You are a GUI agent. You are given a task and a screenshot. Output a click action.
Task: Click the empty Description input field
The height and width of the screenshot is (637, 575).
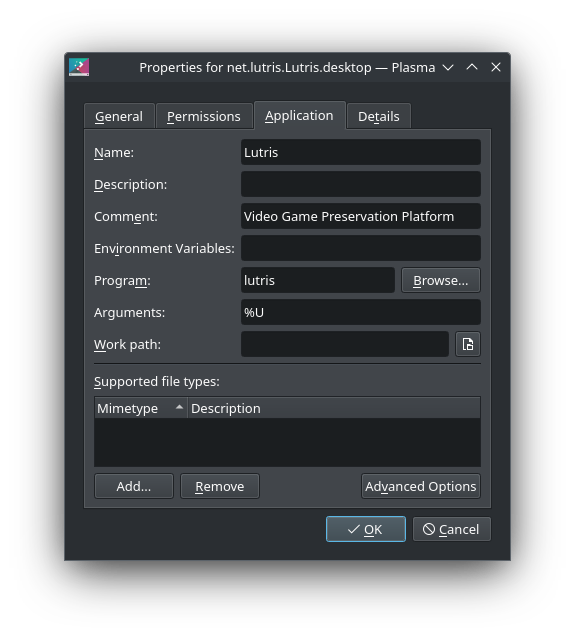361,184
